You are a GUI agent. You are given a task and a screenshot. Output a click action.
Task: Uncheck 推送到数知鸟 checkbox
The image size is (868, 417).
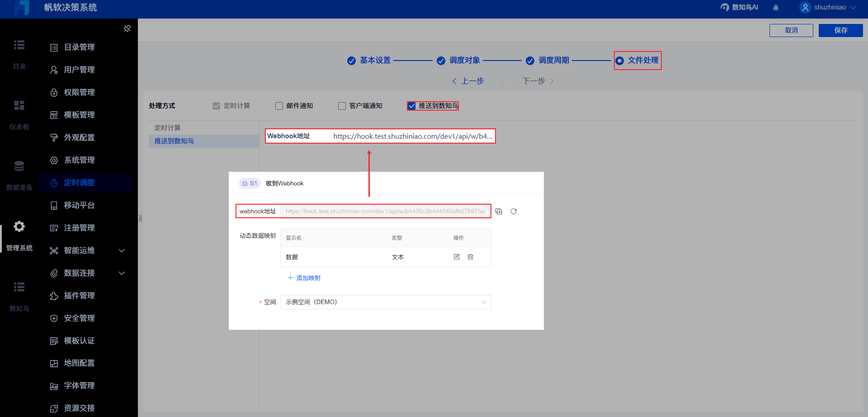click(411, 106)
